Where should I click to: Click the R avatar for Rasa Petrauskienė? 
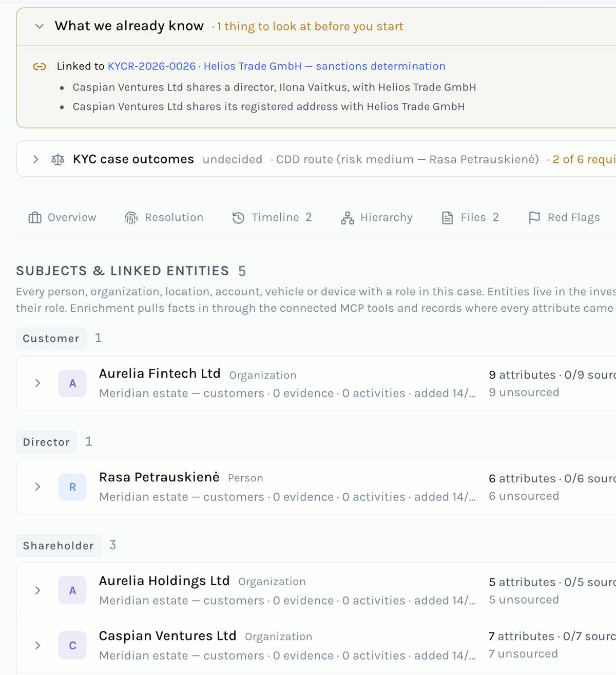72,487
